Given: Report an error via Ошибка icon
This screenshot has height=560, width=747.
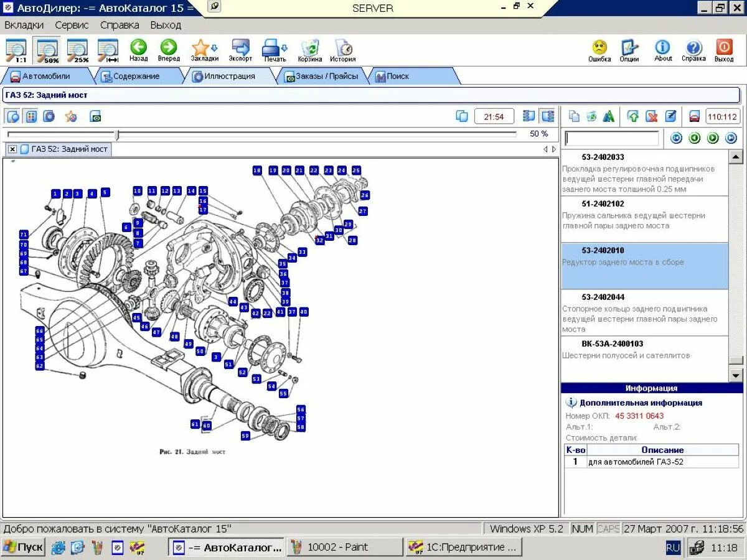Looking at the screenshot, I should [x=599, y=50].
